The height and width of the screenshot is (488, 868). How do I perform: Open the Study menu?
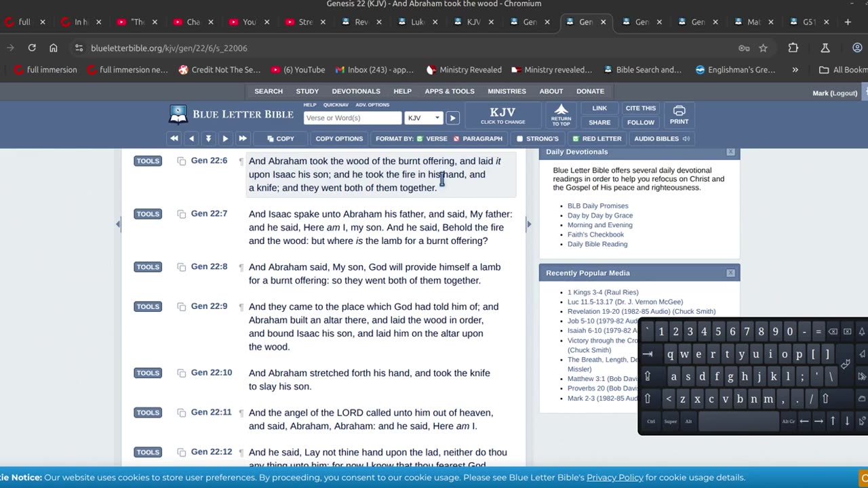pos(307,91)
